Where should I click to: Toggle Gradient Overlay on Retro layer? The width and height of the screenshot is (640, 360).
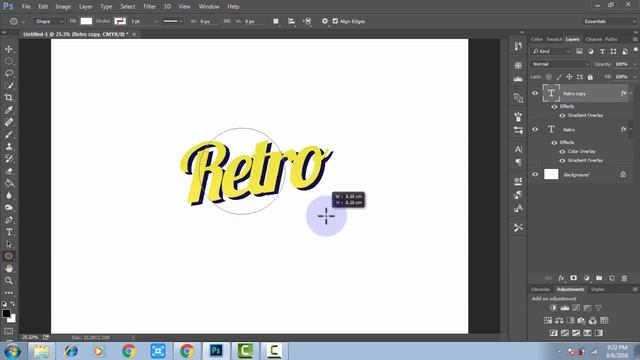click(x=562, y=160)
